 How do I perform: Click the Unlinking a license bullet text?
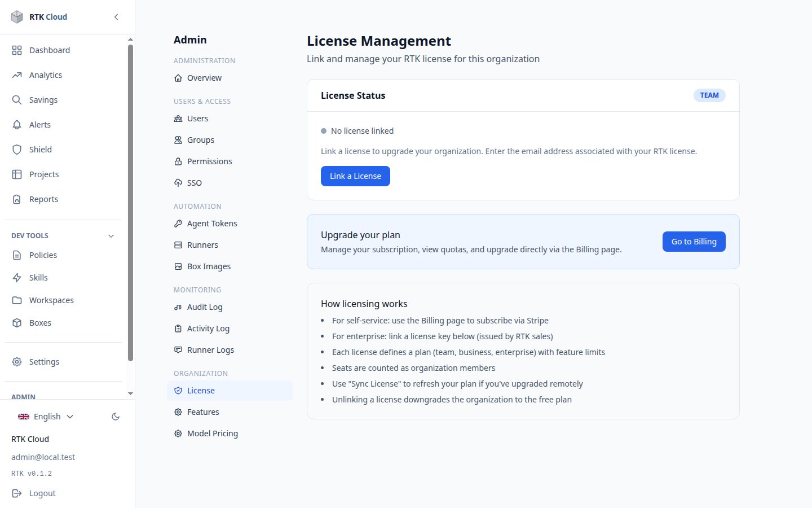(452, 400)
